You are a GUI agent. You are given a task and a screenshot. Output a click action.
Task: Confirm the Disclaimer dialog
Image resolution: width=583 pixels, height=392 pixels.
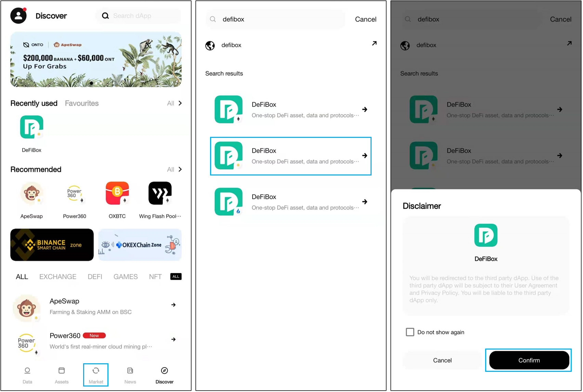coord(529,360)
